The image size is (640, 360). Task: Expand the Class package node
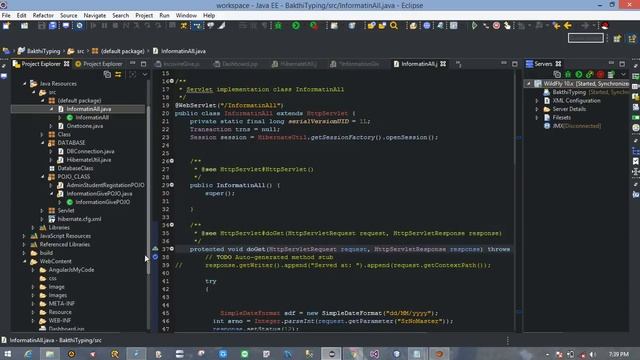pos(42,134)
